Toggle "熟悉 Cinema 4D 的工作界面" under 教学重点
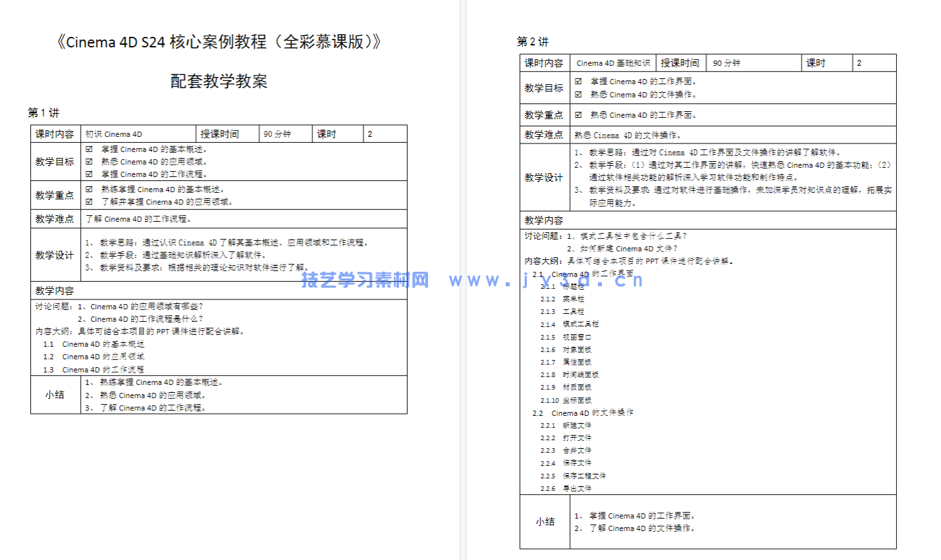Viewport: 941px width, 560px height. coord(577,115)
